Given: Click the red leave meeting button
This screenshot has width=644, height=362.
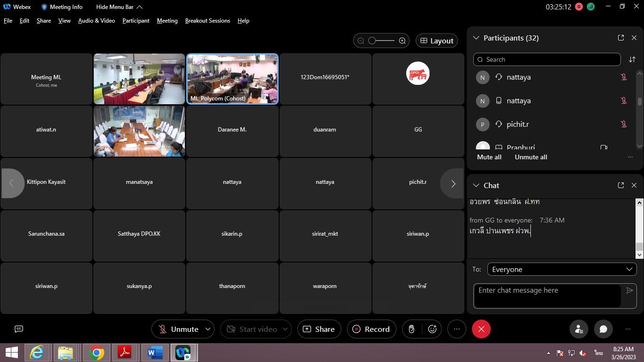Looking at the screenshot, I should (x=481, y=329).
